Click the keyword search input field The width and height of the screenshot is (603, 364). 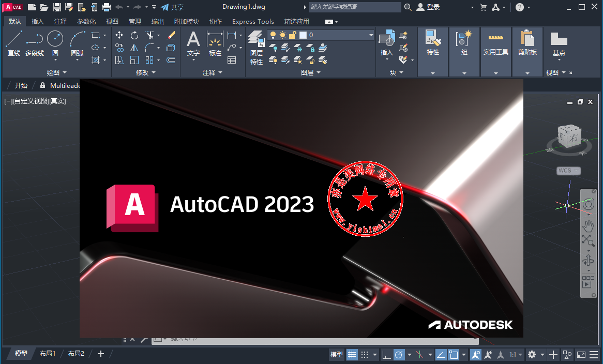[x=355, y=7]
